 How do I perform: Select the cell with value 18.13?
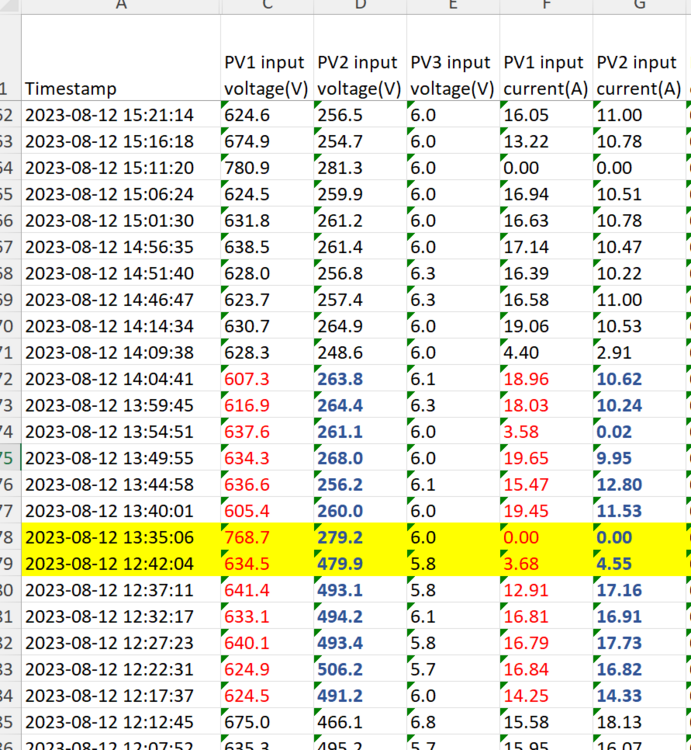(x=639, y=721)
